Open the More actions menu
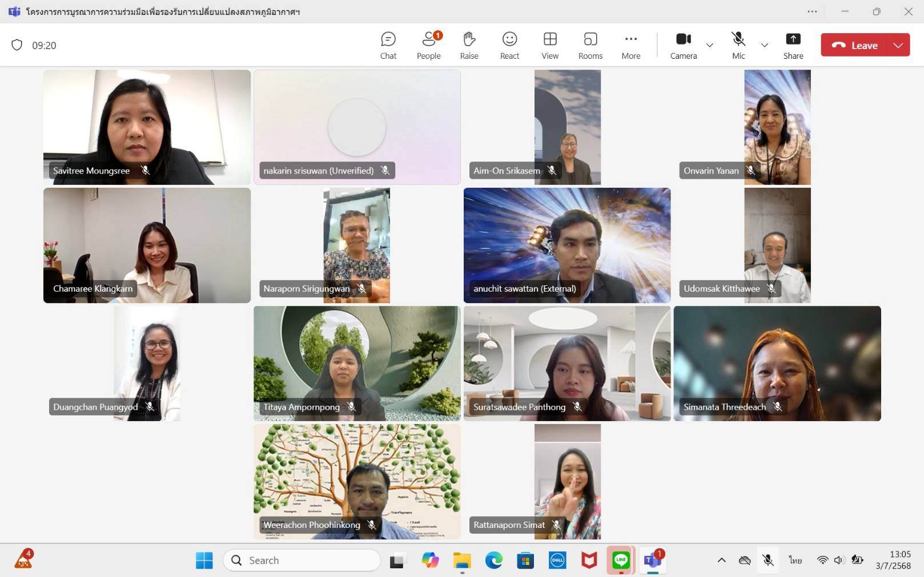Image resolution: width=924 pixels, height=577 pixels. (630, 45)
